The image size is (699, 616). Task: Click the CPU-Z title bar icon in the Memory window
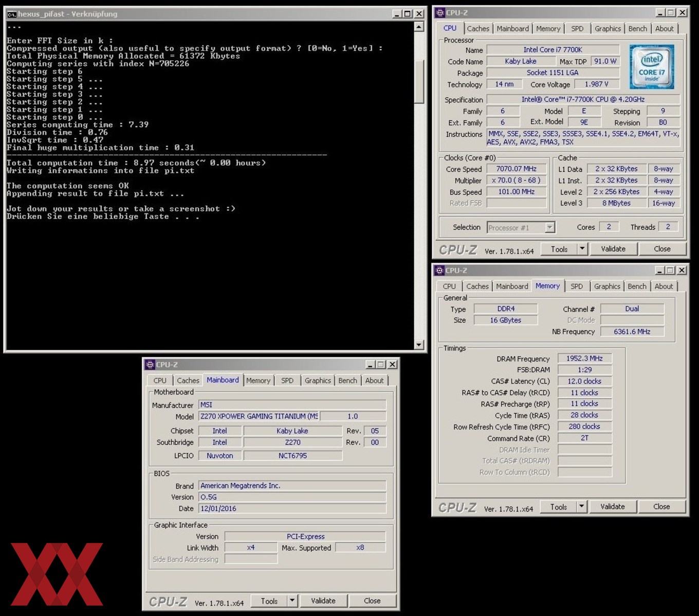coord(439,270)
